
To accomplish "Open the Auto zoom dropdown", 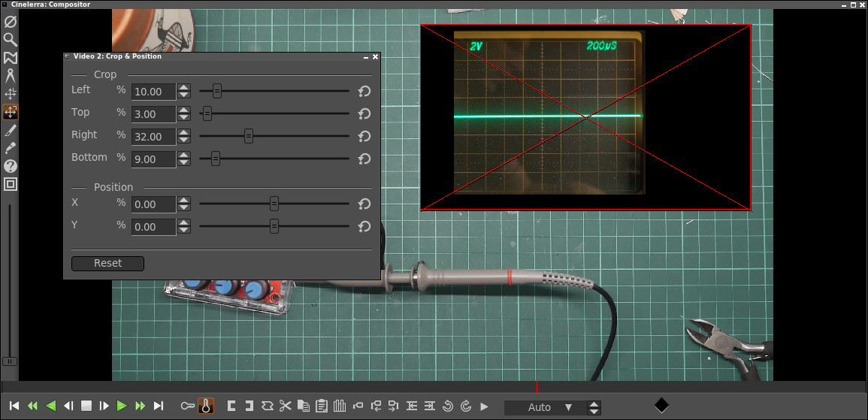I will 568,407.
